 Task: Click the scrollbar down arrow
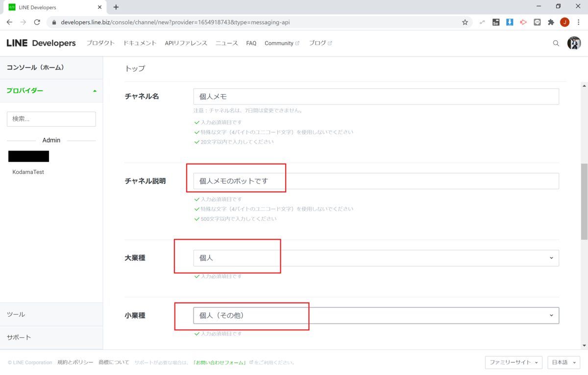coord(584,345)
